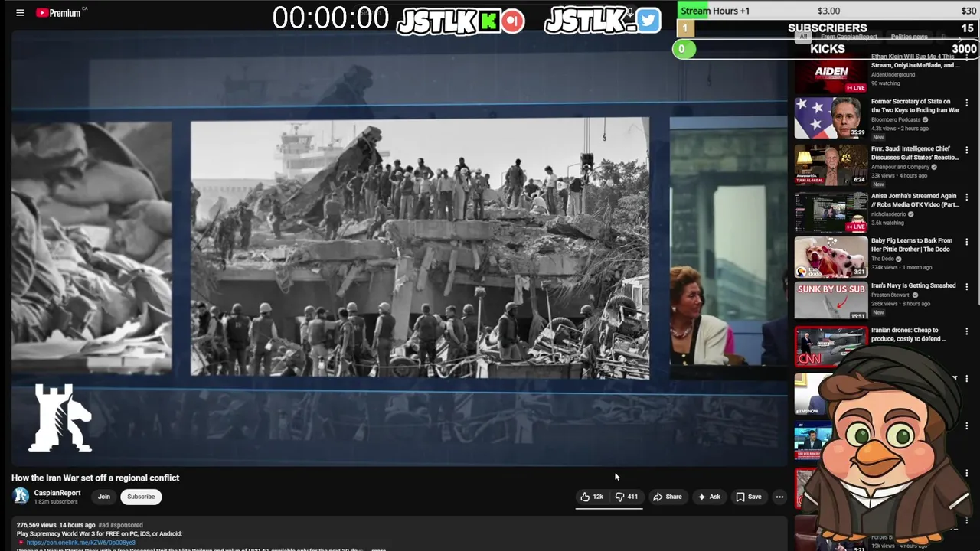Open the Bloomberg Podcasts video thumbnail

click(831, 118)
